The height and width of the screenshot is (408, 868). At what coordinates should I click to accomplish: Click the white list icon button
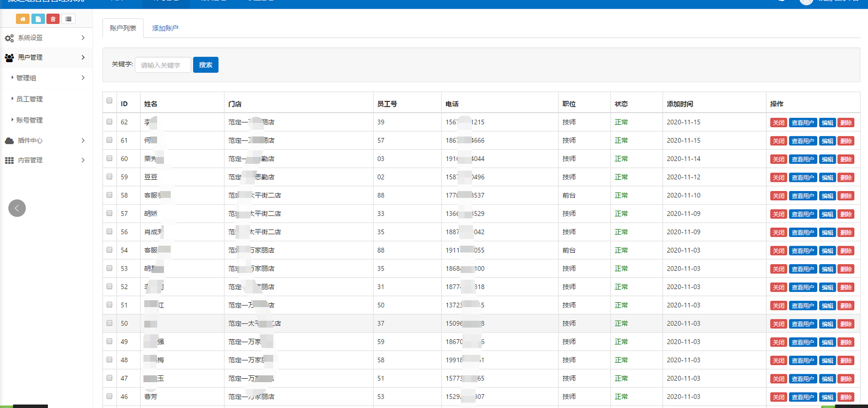pyautogui.click(x=68, y=19)
